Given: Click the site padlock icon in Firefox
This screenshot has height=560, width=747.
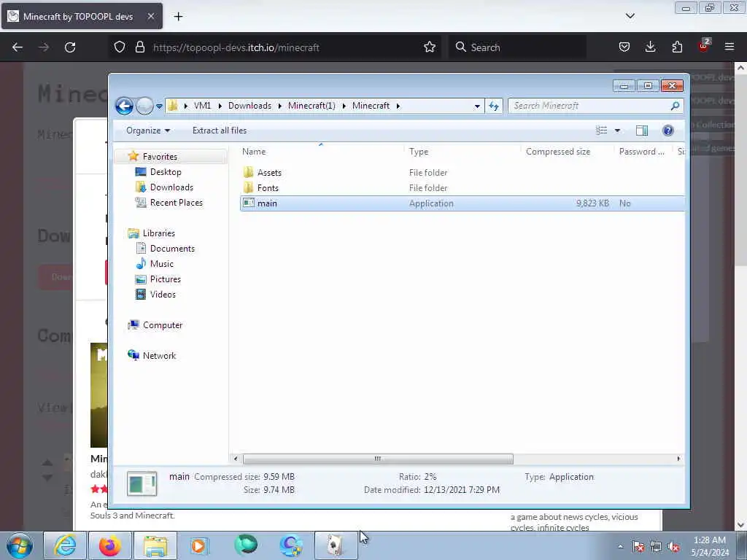Looking at the screenshot, I should tap(139, 47).
